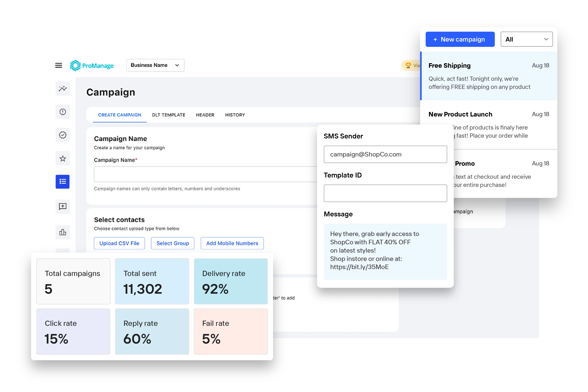Open the hamburger menu icon
The width and height of the screenshot is (588, 392).
click(x=58, y=66)
